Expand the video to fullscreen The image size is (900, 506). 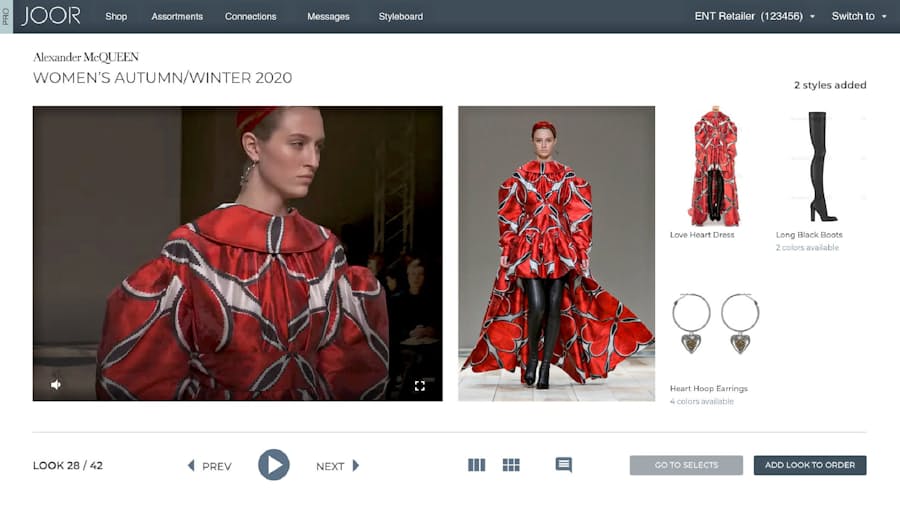[420, 385]
